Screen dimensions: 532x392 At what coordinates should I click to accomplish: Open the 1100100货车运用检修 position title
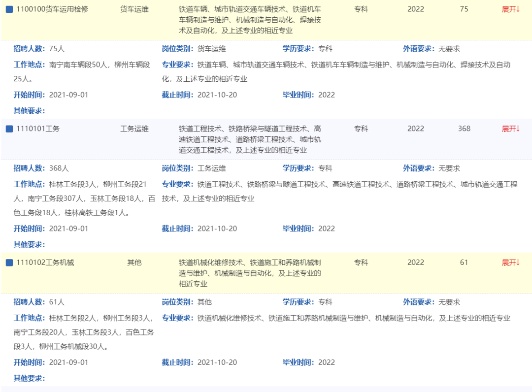tap(52, 9)
